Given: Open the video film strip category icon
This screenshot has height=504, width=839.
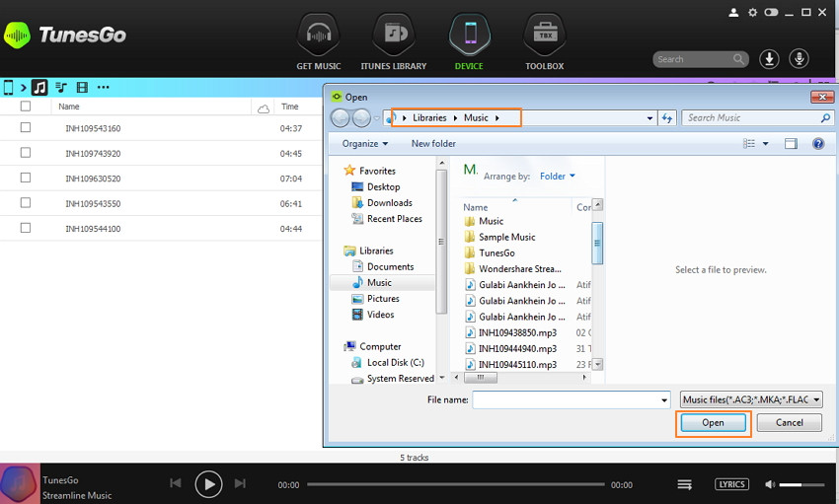Looking at the screenshot, I should pos(82,87).
